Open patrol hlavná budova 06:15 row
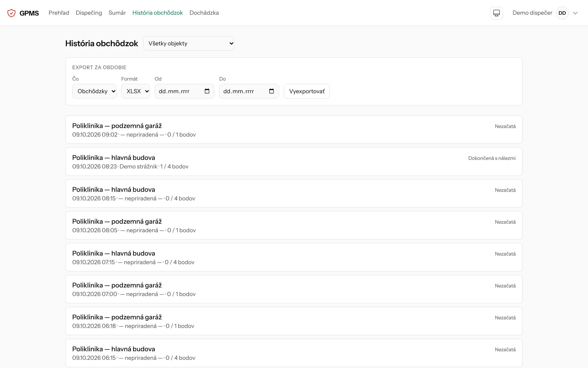This screenshot has height=368, width=588. pos(294,353)
